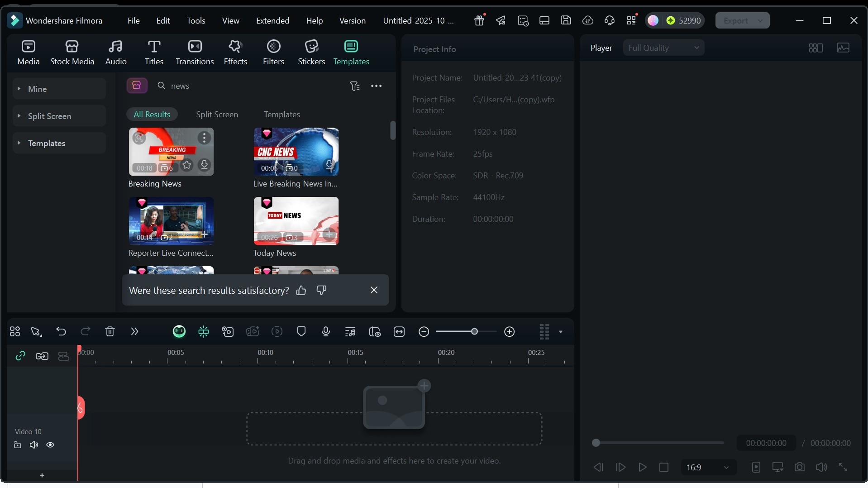868x488 pixels.
Task: Play the preview in the player
Action: point(642,467)
